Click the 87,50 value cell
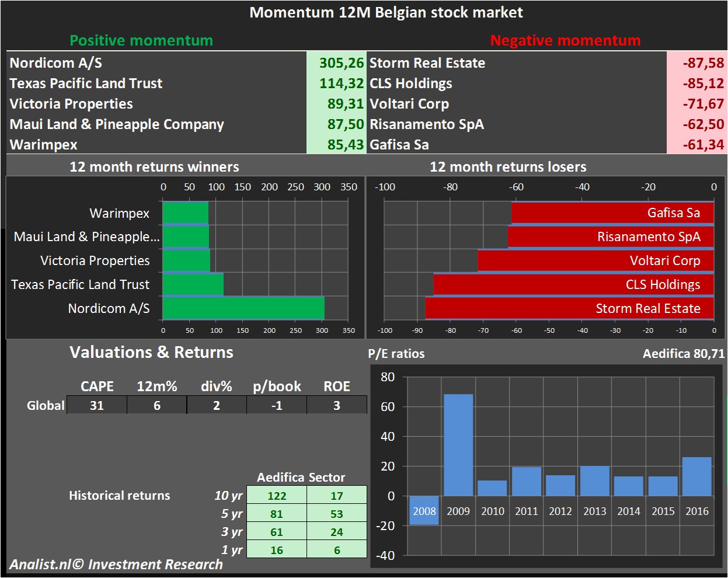Viewport: 728px width, 578px height. click(x=336, y=124)
